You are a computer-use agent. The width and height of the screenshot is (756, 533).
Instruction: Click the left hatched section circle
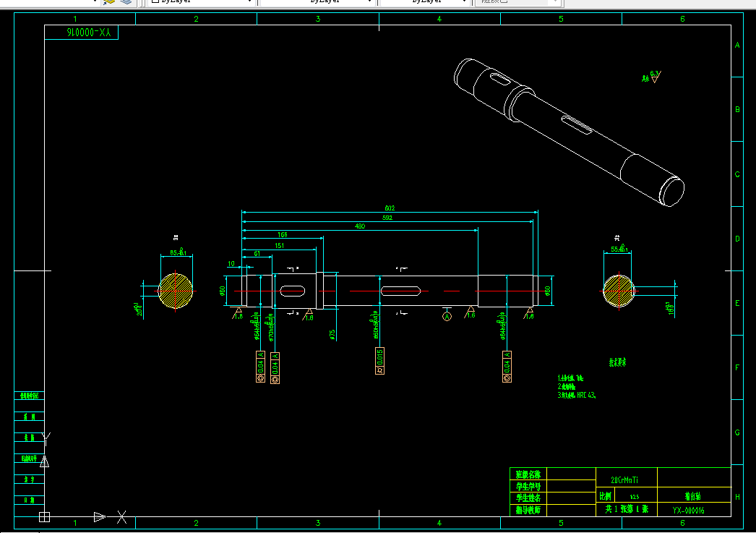tap(176, 291)
